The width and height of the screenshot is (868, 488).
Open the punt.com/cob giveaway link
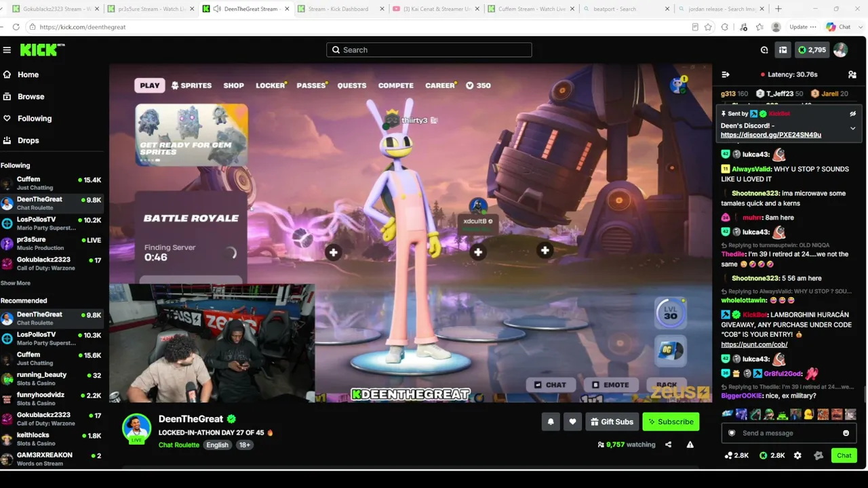(x=754, y=344)
